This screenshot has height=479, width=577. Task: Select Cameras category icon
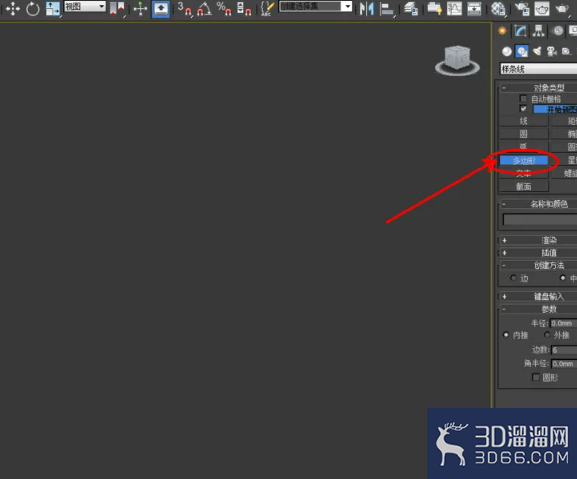552,51
